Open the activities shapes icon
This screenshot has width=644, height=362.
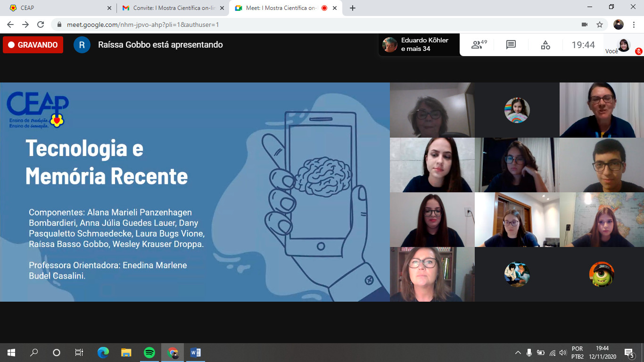(545, 45)
